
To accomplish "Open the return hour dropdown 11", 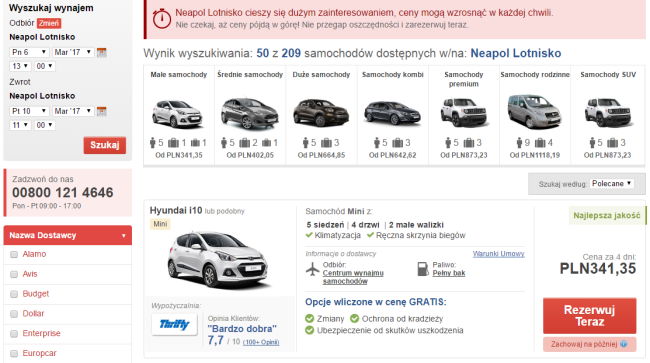I will pyautogui.click(x=20, y=125).
